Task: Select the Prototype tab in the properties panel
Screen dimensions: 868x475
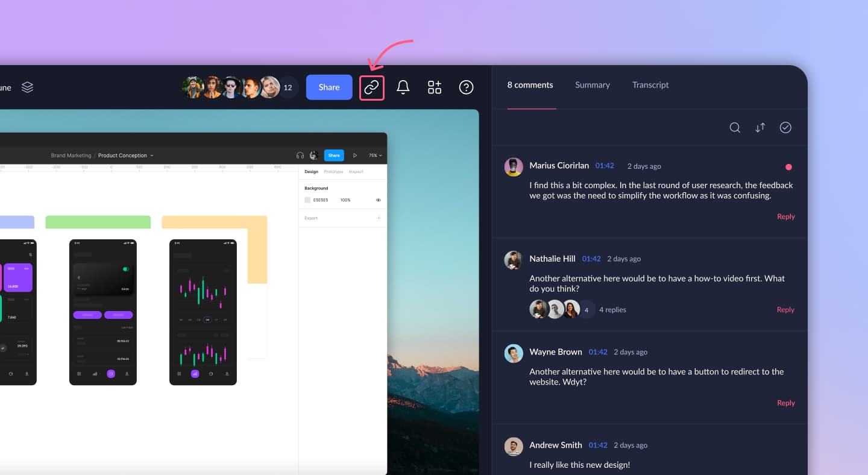Action: click(333, 172)
